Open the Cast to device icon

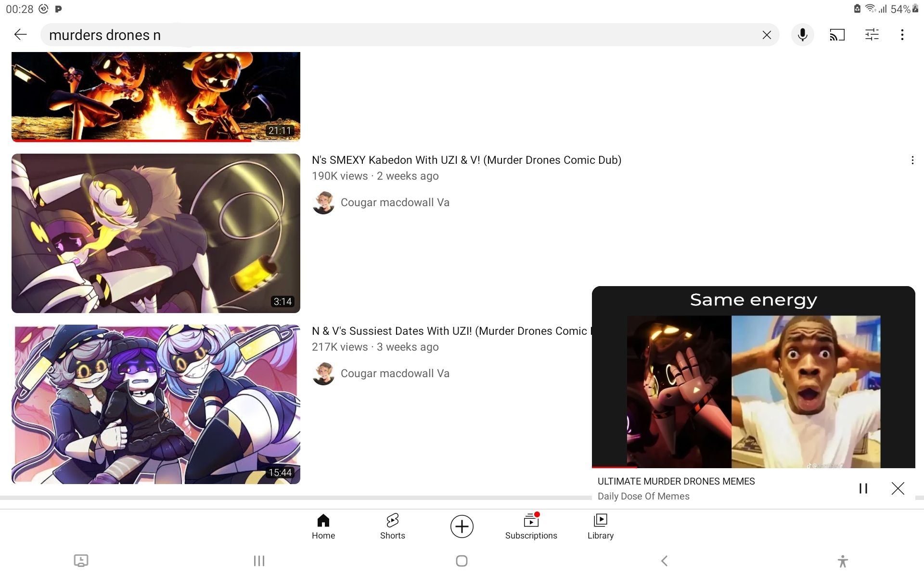pyautogui.click(x=837, y=35)
